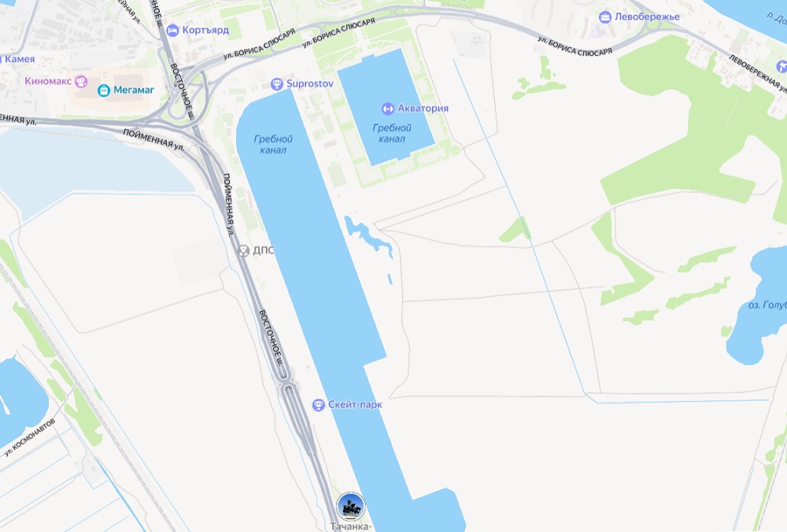Viewport: 787px width, 532px height.
Task: Select the Мегамаг shopping bag icon
Action: (104, 91)
